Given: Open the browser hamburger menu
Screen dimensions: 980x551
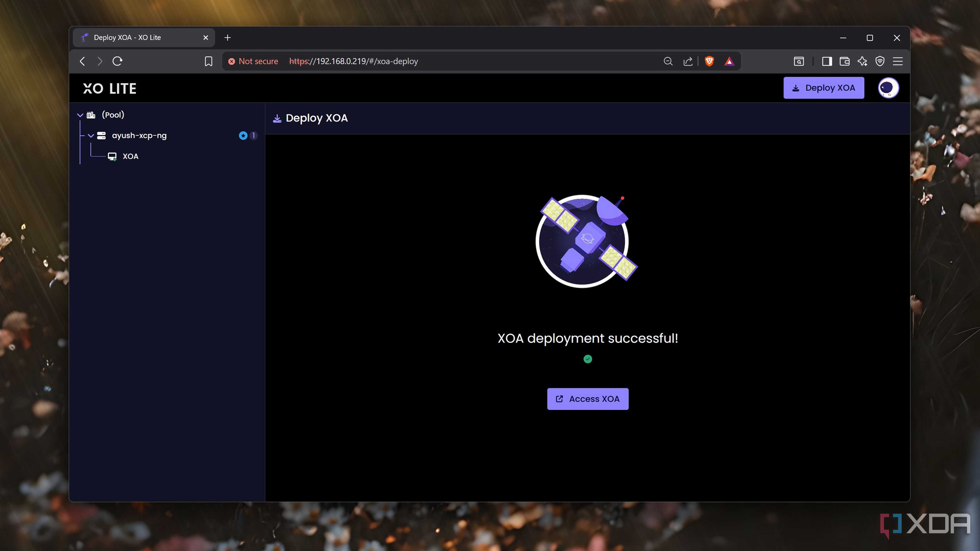Looking at the screenshot, I should (898, 61).
